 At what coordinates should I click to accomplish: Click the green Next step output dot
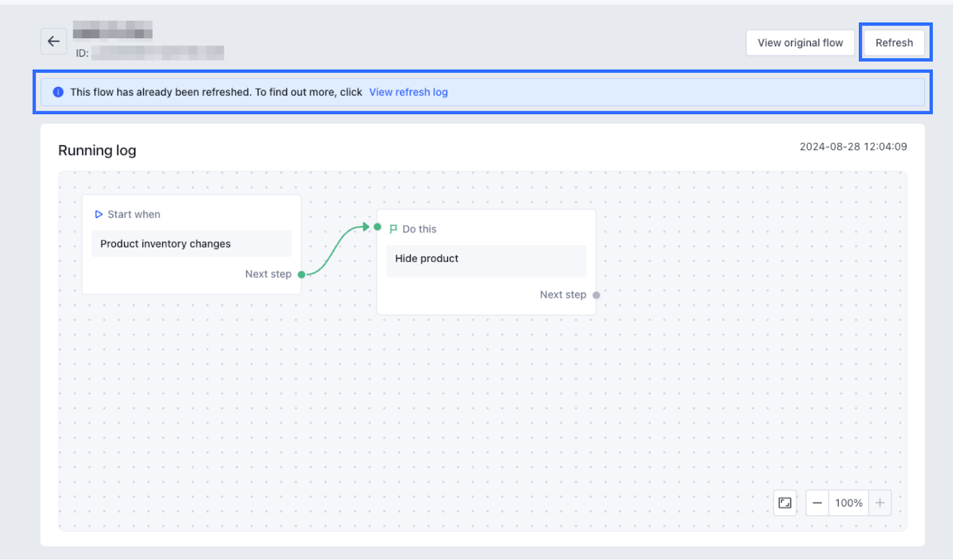301,274
